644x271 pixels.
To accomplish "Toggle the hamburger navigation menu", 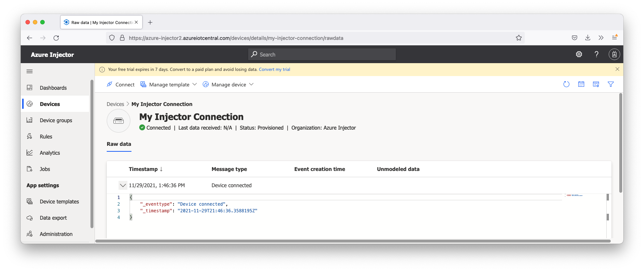I will [x=30, y=71].
